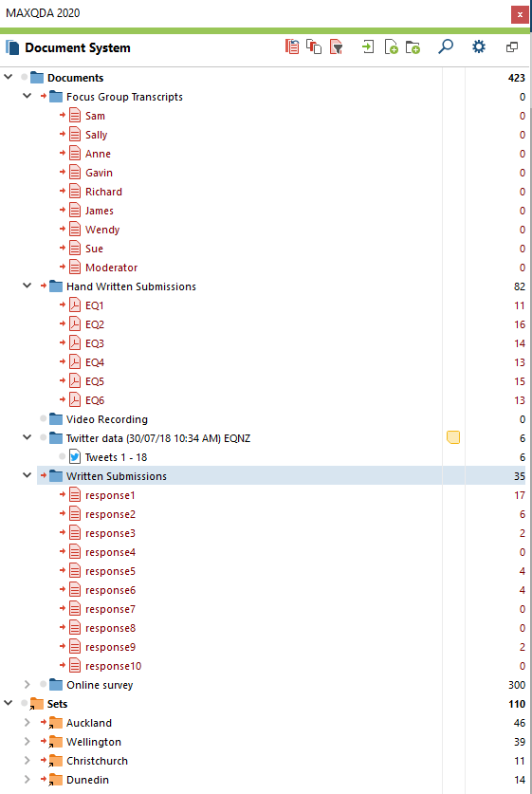Collapse the Twitter data group
This screenshot has width=532, height=794.
pyautogui.click(x=28, y=437)
